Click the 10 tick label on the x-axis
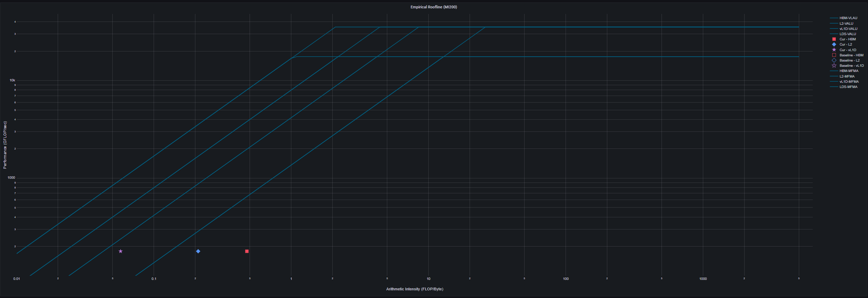Screen dimensions: 868x298 [x=429, y=279]
